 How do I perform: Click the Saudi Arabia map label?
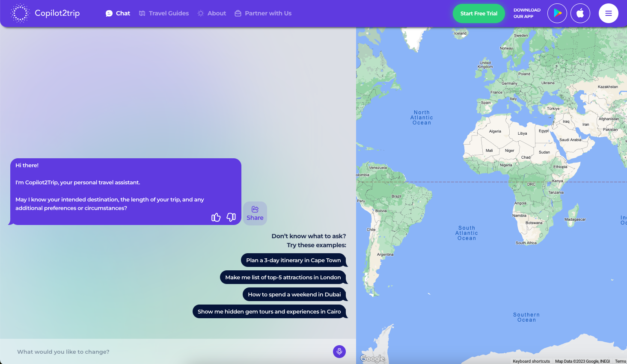click(571, 140)
